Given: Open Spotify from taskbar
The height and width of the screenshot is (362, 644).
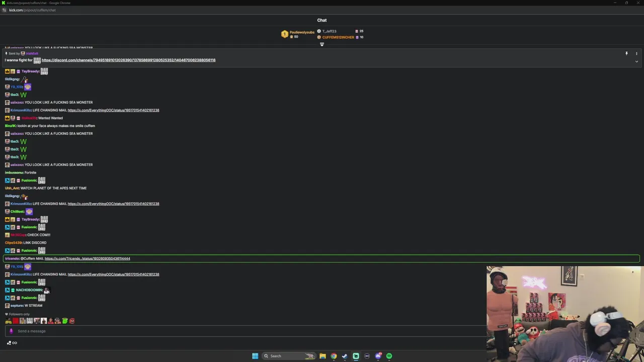Looking at the screenshot, I should 389,356.
